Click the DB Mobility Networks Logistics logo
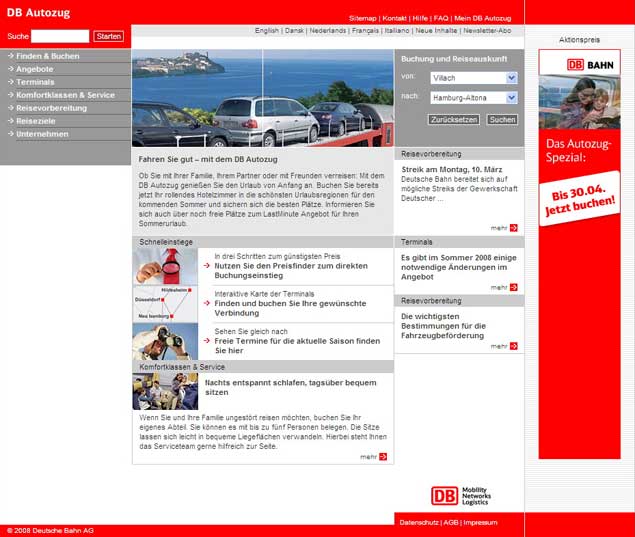The height and width of the screenshot is (537, 635). (461, 496)
